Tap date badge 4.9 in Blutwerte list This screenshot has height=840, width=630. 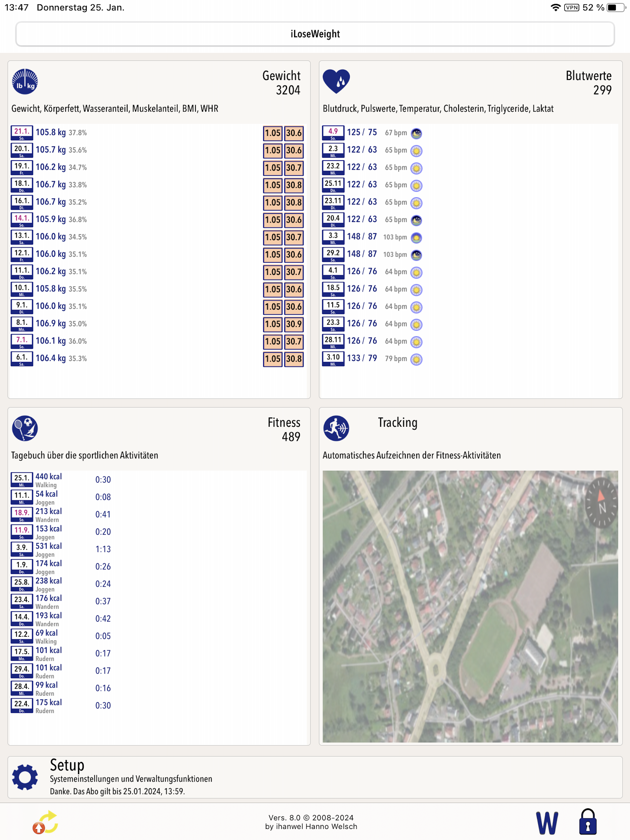[333, 133]
